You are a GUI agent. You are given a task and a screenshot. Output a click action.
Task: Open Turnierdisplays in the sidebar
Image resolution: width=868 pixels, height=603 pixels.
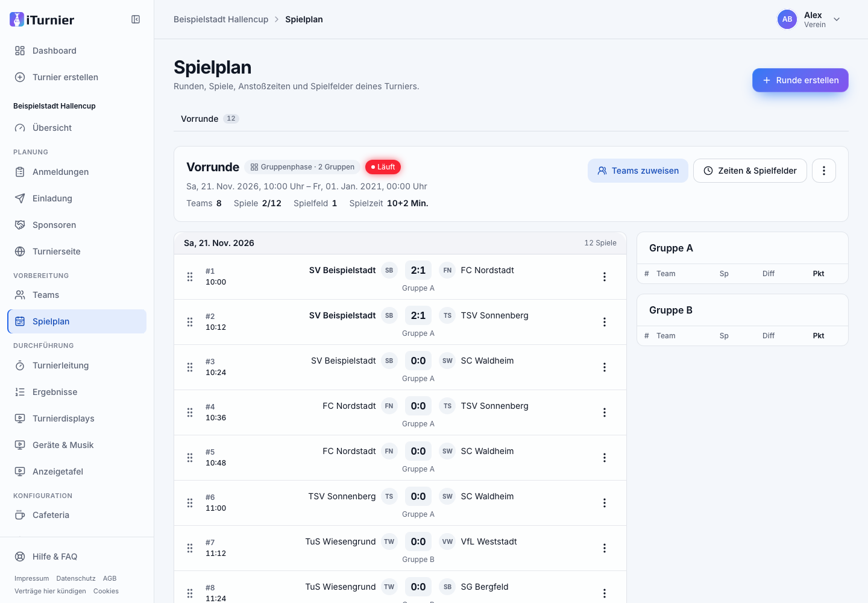pos(77,418)
